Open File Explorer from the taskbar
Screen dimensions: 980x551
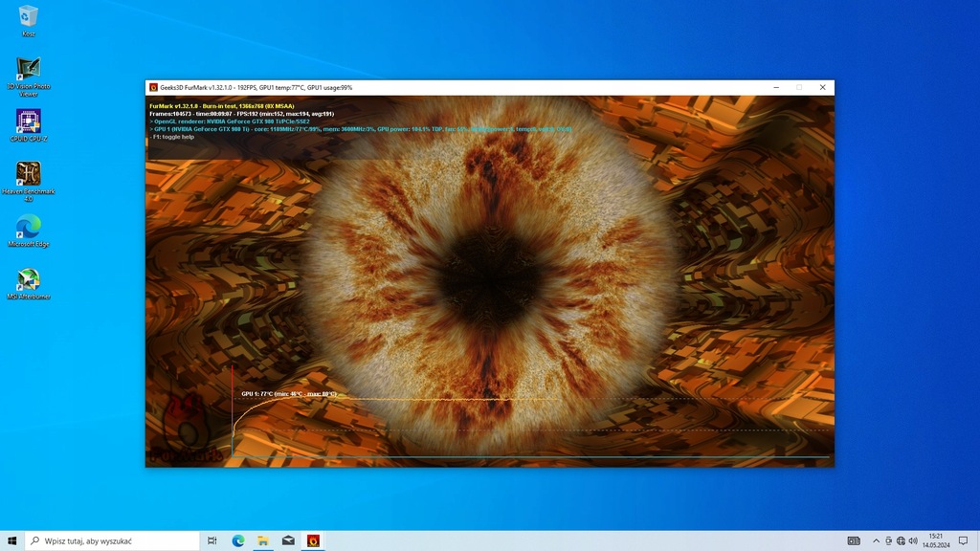(x=262, y=540)
